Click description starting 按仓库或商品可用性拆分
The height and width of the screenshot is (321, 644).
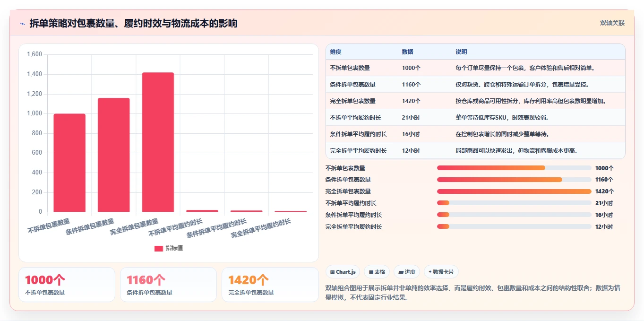click(531, 101)
